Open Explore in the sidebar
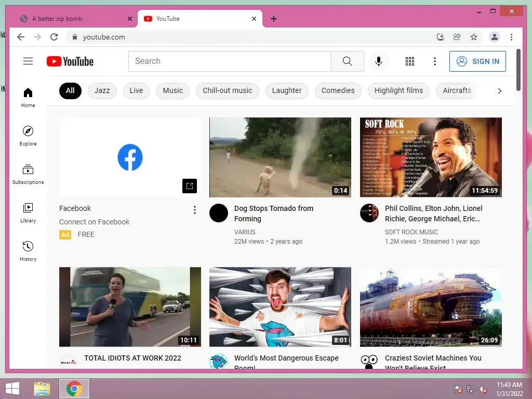This screenshot has height=399, width=532. point(28,136)
